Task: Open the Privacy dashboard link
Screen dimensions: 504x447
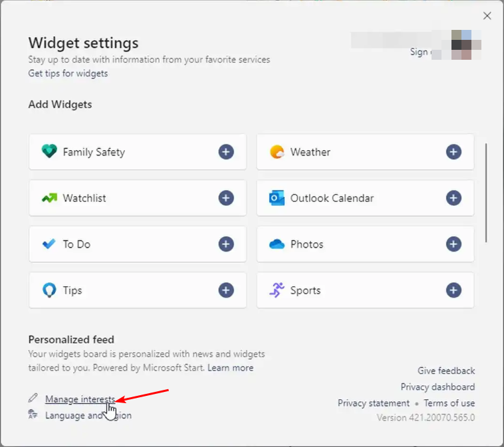Action: click(x=438, y=387)
